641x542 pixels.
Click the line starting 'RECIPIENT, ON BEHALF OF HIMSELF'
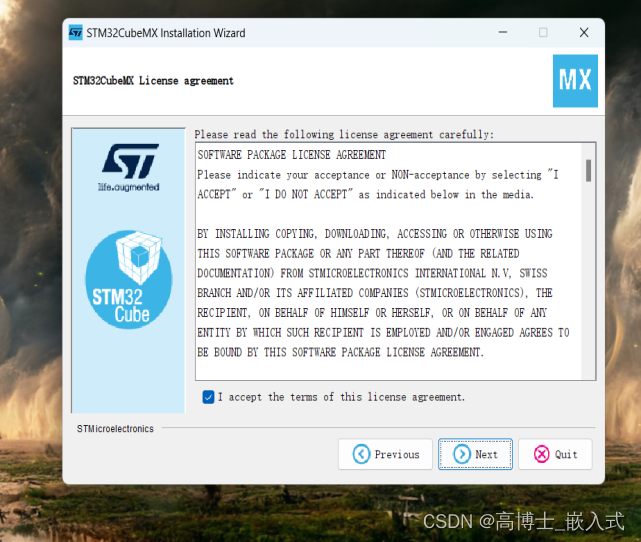372,313
